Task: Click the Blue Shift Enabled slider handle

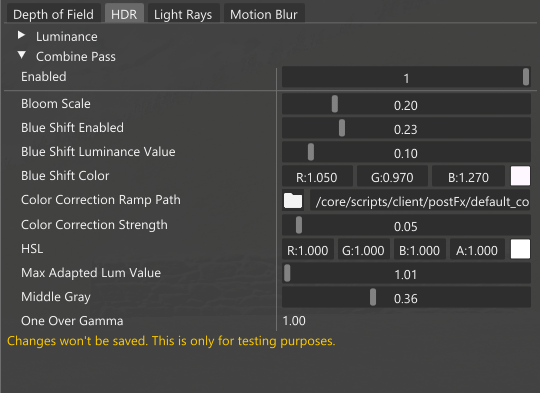Action: (x=342, y=128)
